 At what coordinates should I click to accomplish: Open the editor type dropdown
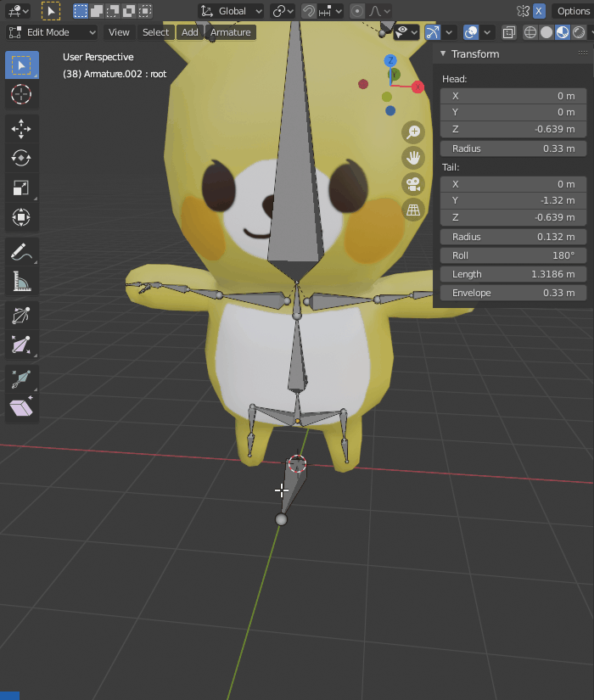coord(18,11)
